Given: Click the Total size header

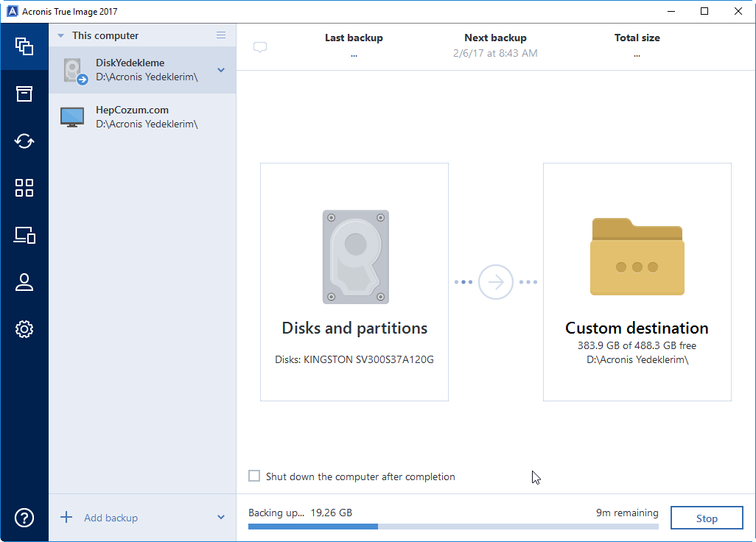Looking at the screenshot, I should [x=637, y=38].
